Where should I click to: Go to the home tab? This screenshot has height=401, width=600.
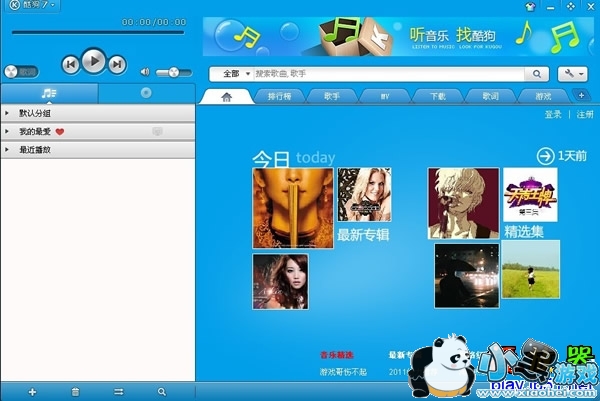(x=227, y=97)
